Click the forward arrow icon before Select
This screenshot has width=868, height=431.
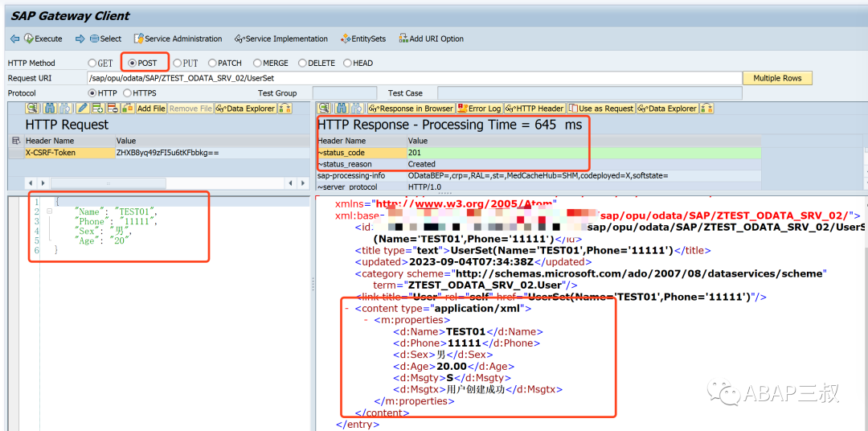pos(80,39)
